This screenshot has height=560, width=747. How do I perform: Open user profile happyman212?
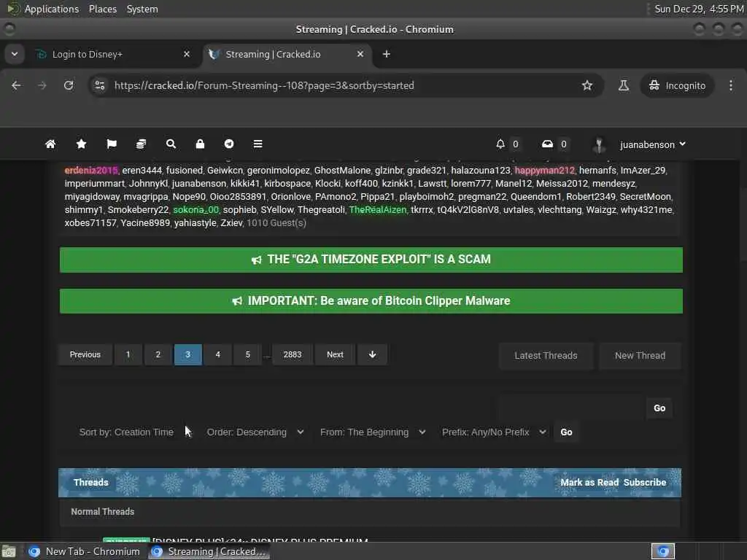point(544,170)
